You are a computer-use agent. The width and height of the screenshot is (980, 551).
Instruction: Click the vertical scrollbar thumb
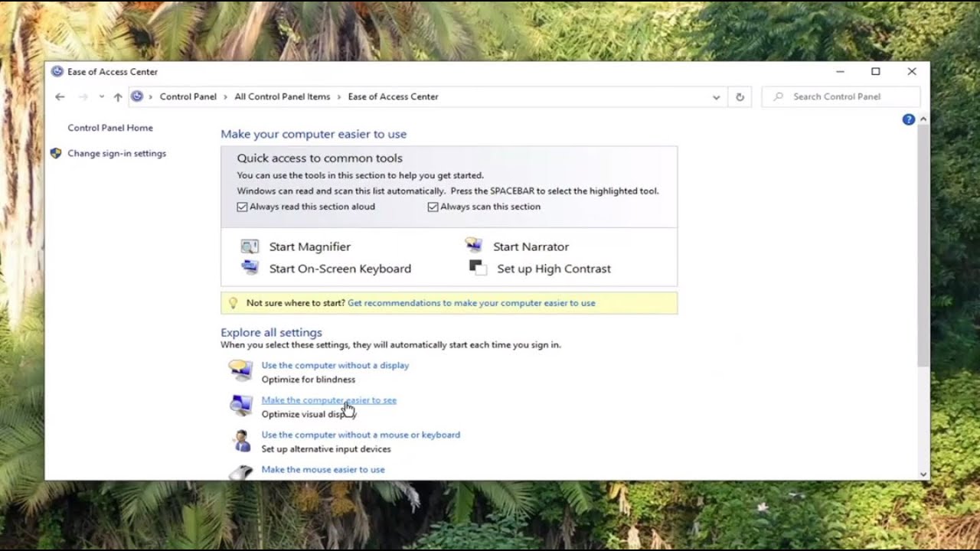(x=923, y=244)
